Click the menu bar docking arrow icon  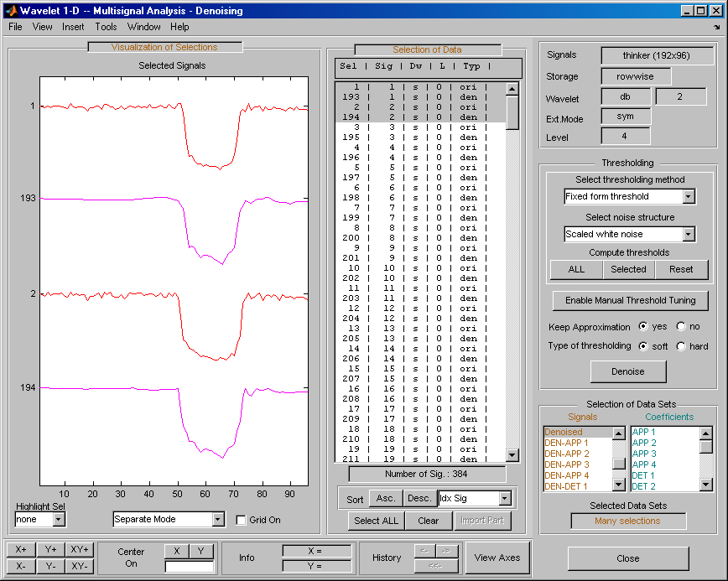[x=716, y=27]
